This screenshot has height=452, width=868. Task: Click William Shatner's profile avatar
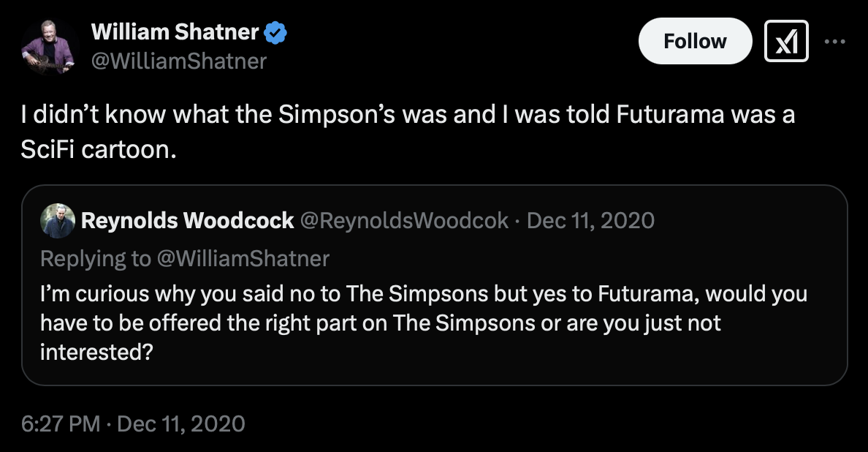[x=50, y=48]
